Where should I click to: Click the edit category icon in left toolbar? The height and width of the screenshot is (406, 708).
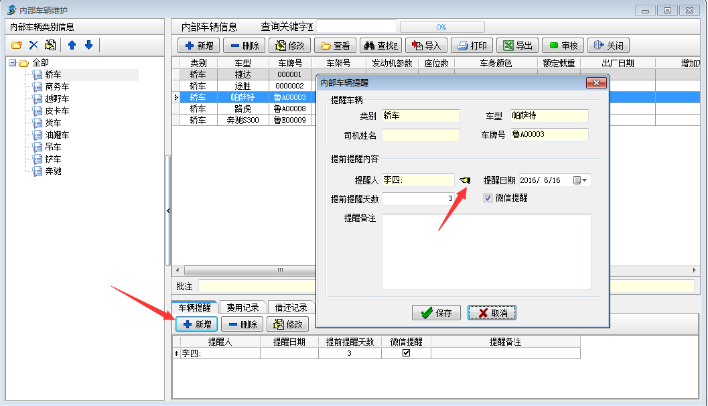pyautogui.click(x=51, y=45)
